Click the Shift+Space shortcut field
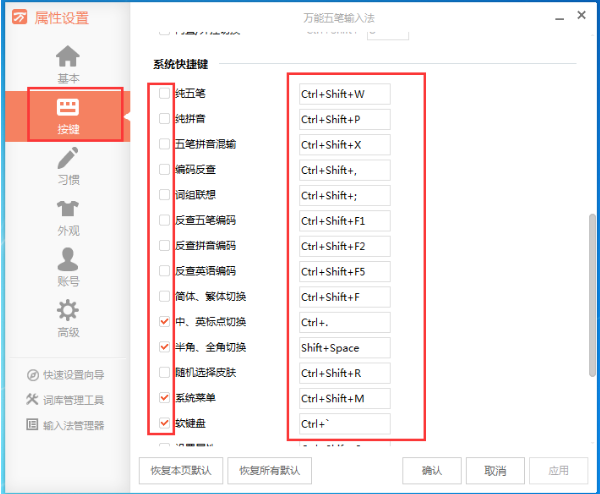Viewport: 600px width, 494px height. click(x=344, y=348)
